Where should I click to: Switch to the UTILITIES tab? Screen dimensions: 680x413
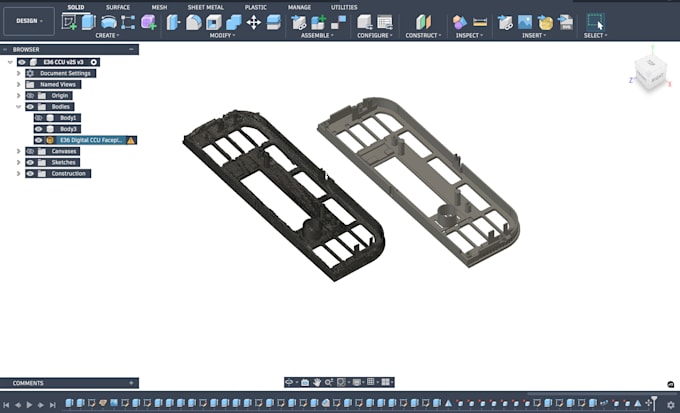344,7
